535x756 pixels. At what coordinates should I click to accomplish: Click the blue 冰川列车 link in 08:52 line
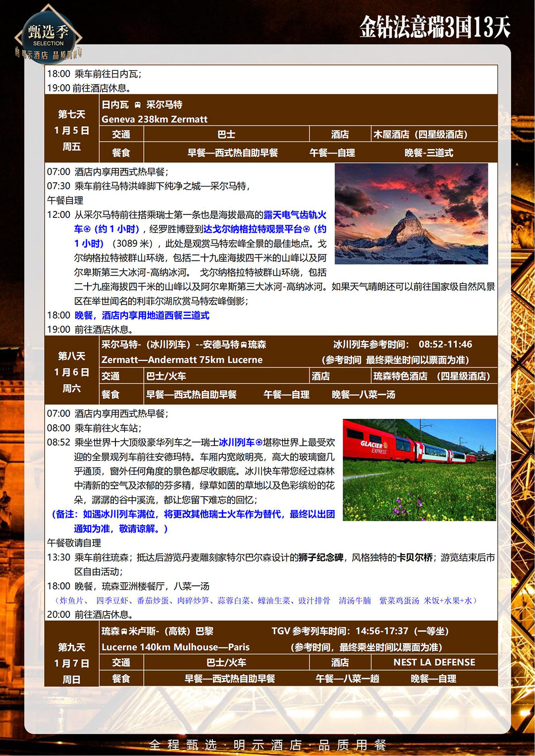tap(237, 443)
